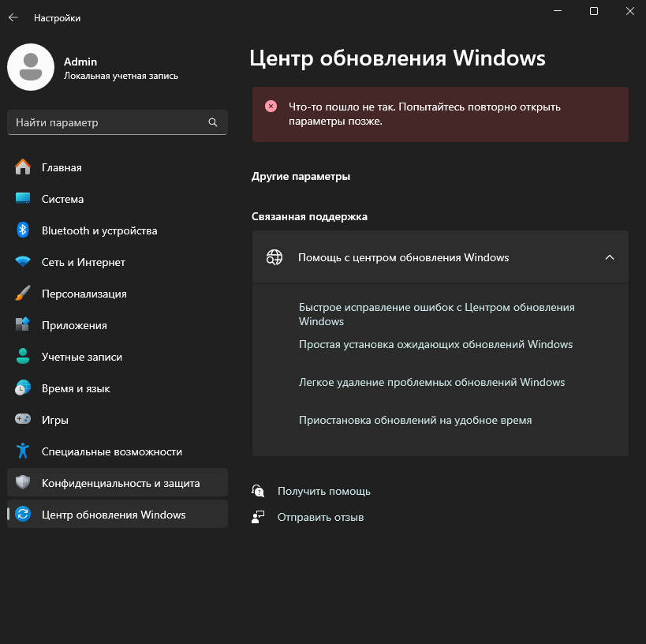Click the Отправить отзыв feedback icon
Viewport: 646px width, 644px height.
258,517
